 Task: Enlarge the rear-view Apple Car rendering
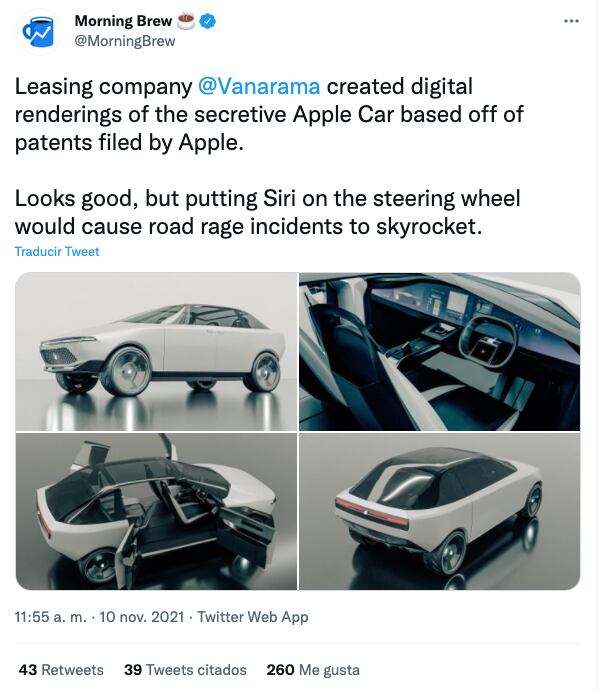[440, 511]
